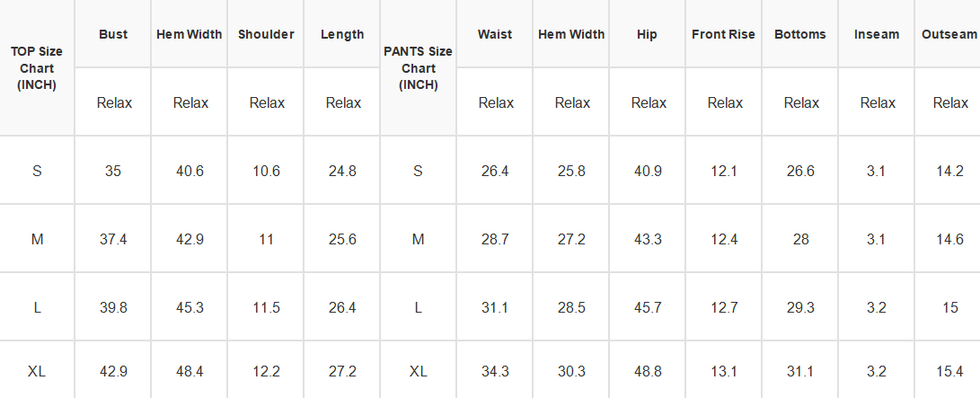Select pants XL hip value 48.8
The image size is (980, 398).
648,371
